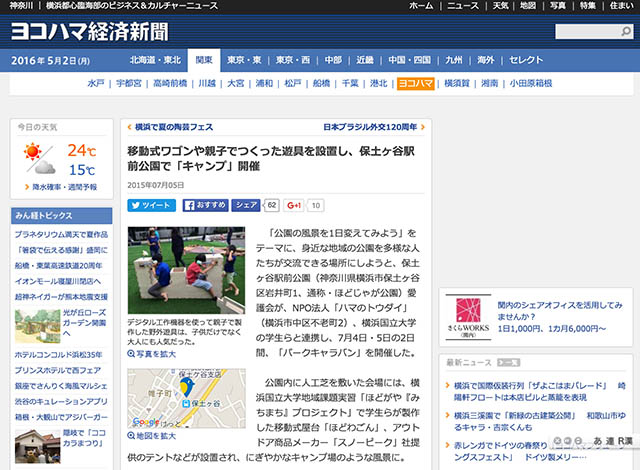The width and height of the screenshot is (640, 470).
Task: Click the highlighted ヨコハマ edition link
Action: [416, 83]
